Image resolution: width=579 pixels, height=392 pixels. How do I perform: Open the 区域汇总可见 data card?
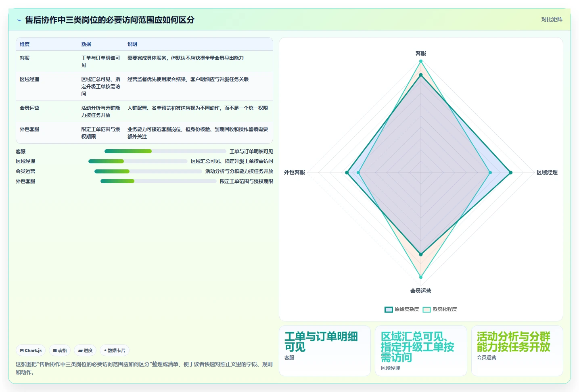point(421,351)
